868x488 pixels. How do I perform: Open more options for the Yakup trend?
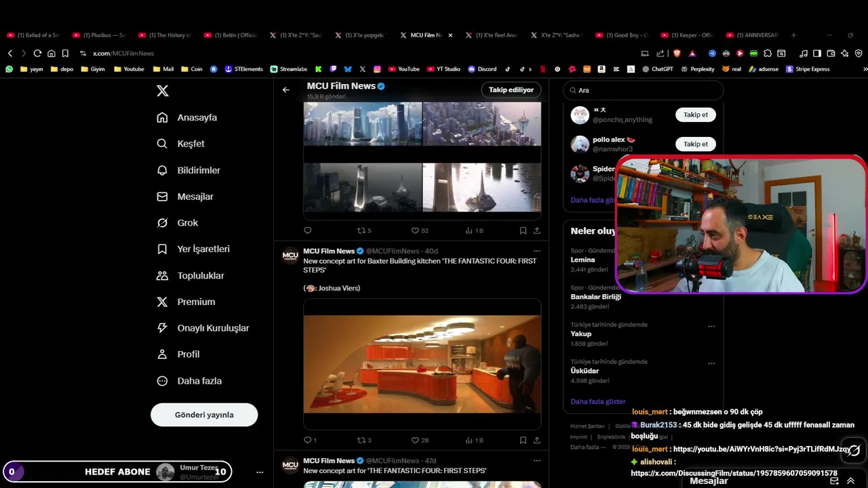(711, 326)
